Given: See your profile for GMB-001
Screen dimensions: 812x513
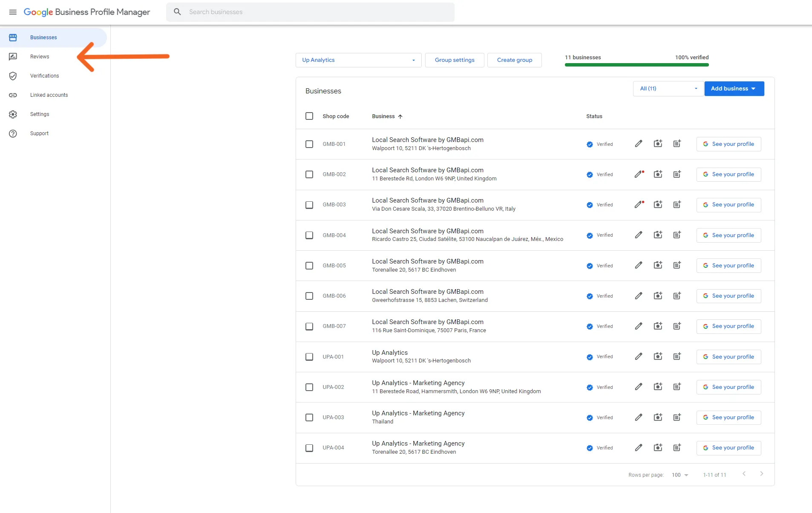Looking at the screenshot, I should point(728,144).
